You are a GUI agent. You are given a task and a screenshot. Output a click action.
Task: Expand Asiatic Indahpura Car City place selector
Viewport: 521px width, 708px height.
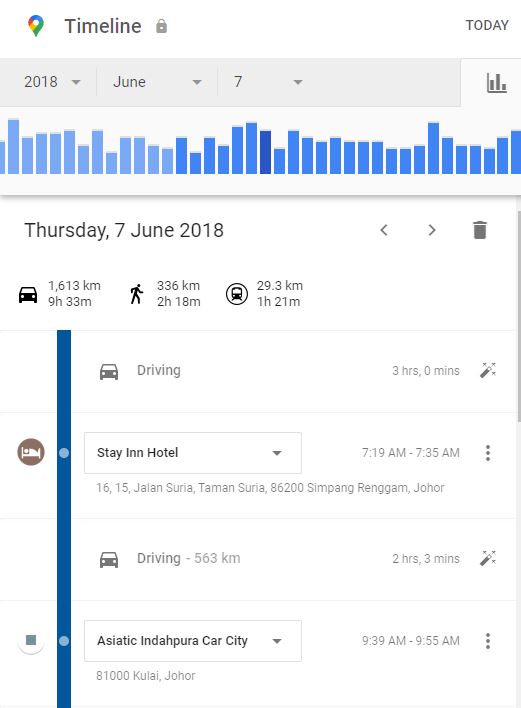point(193,641)
